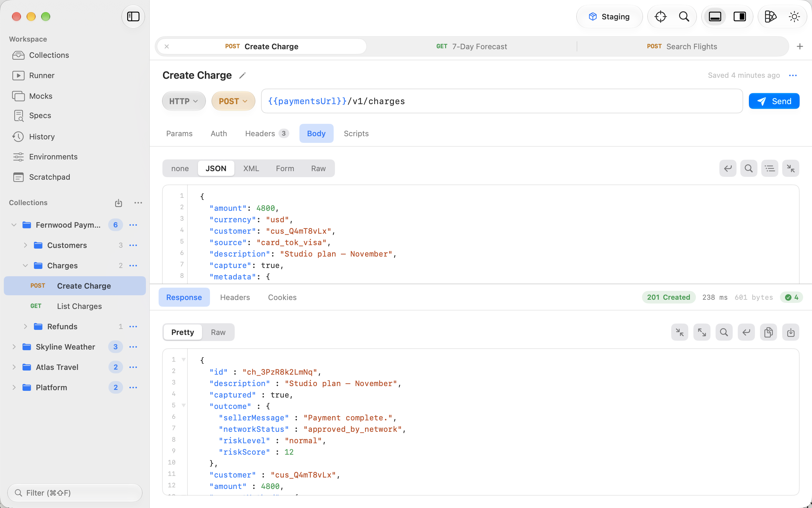Switch response view to Raw

(x=218, y=332)
